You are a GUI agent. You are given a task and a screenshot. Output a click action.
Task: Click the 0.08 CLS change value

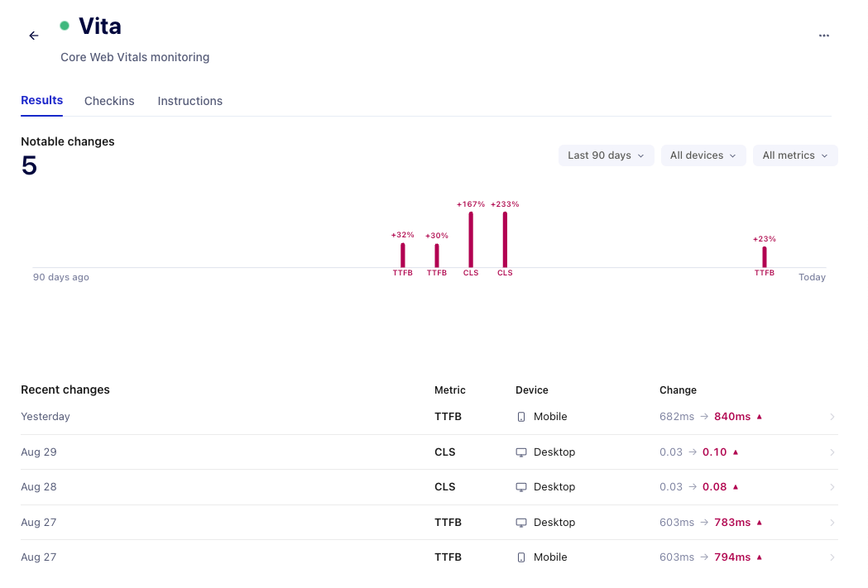click(x=714, y=487)
